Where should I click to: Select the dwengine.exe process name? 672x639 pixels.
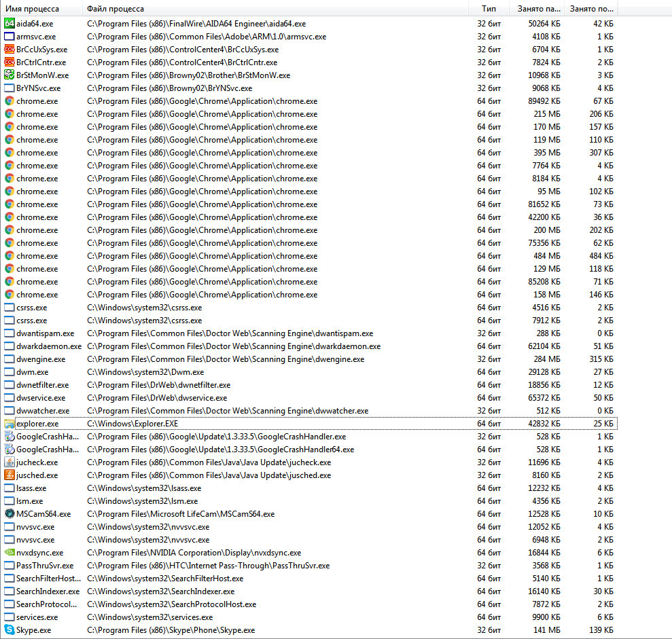[41, 359]
